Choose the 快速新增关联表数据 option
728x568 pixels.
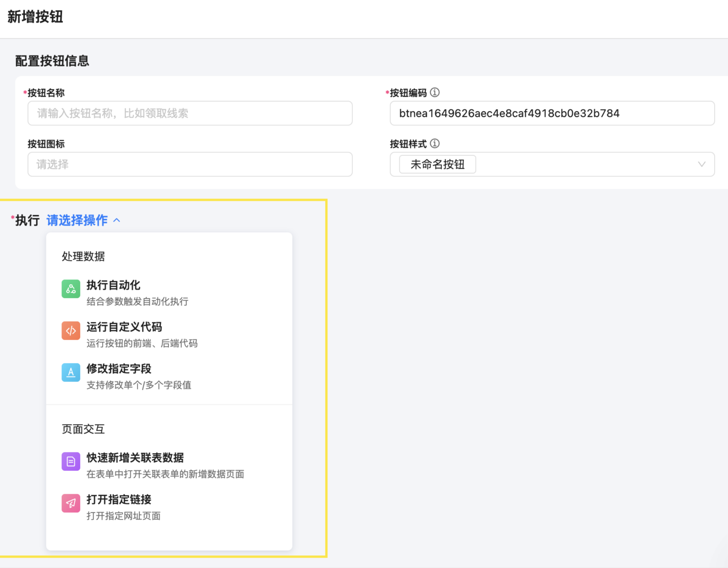pyautogui.click(x=135, y=458)
